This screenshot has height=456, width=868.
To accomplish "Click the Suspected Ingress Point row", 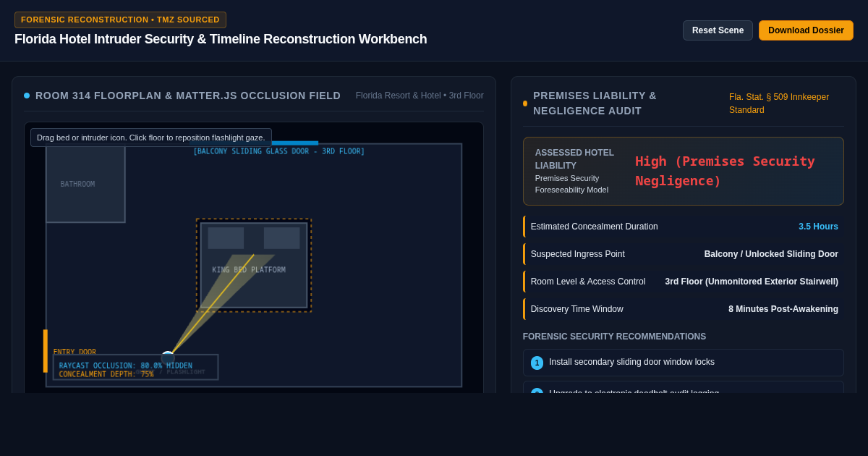I will 684,254.
